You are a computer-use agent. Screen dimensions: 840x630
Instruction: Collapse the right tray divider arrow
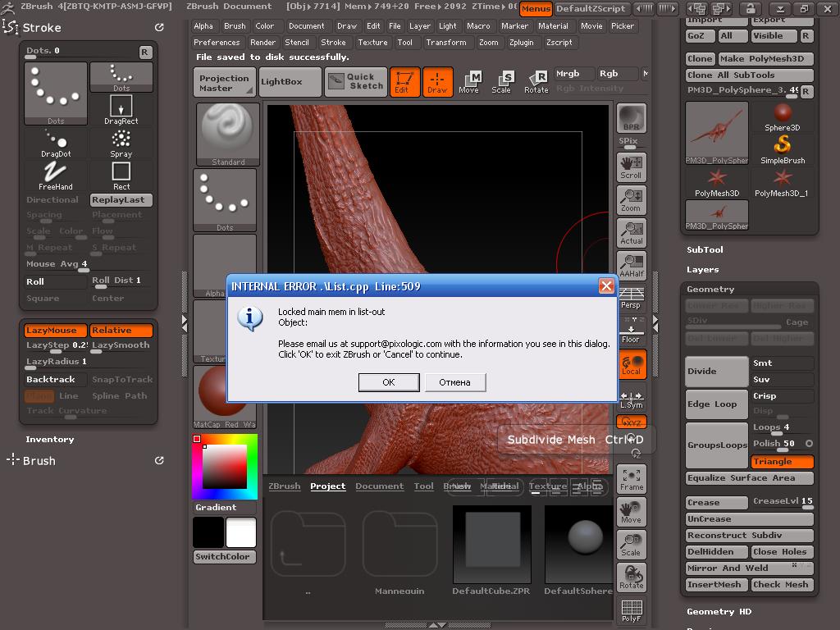click(x=655, y=323)
